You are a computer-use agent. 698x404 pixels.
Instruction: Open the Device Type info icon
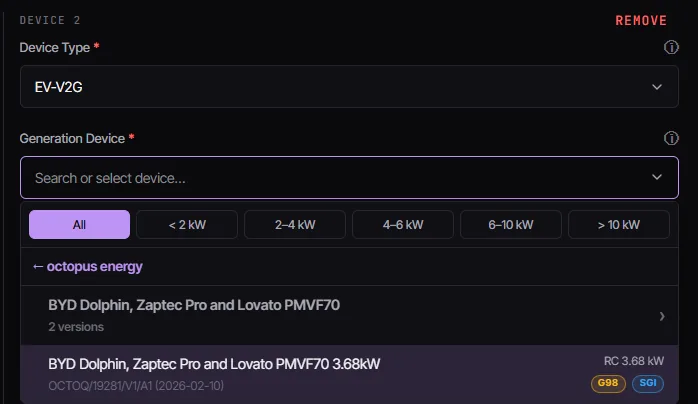[x=671, y=47]
